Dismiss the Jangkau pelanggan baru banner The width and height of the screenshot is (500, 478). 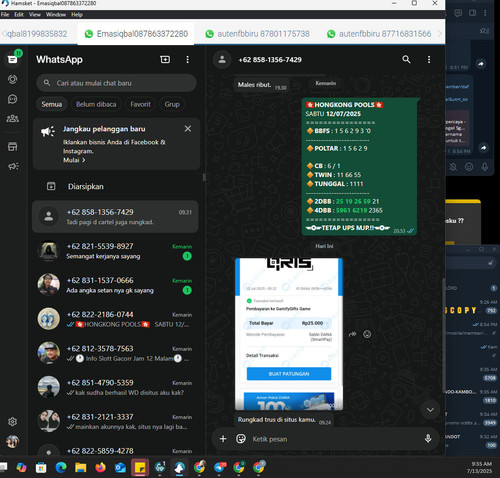188,128
